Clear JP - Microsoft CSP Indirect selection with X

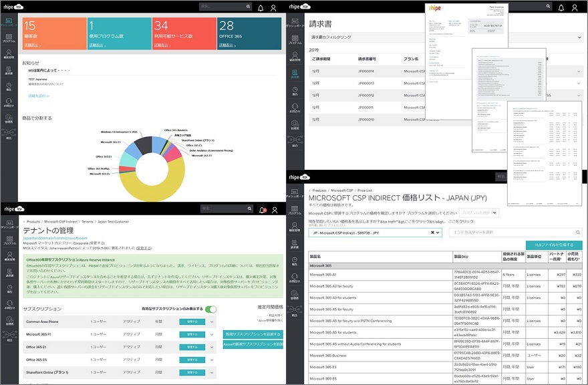click(432, 233)
